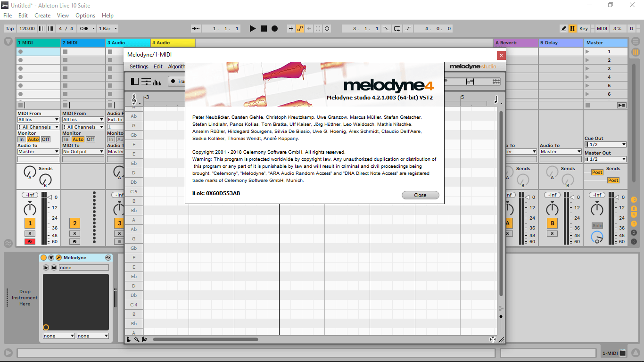Click the Master Solo cue button
644x362 pixels.
597,226
